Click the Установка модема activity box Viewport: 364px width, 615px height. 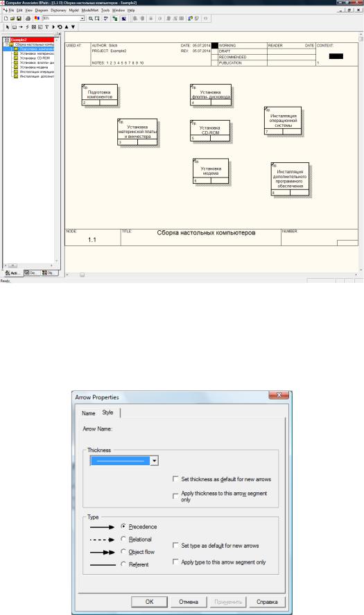211,171
